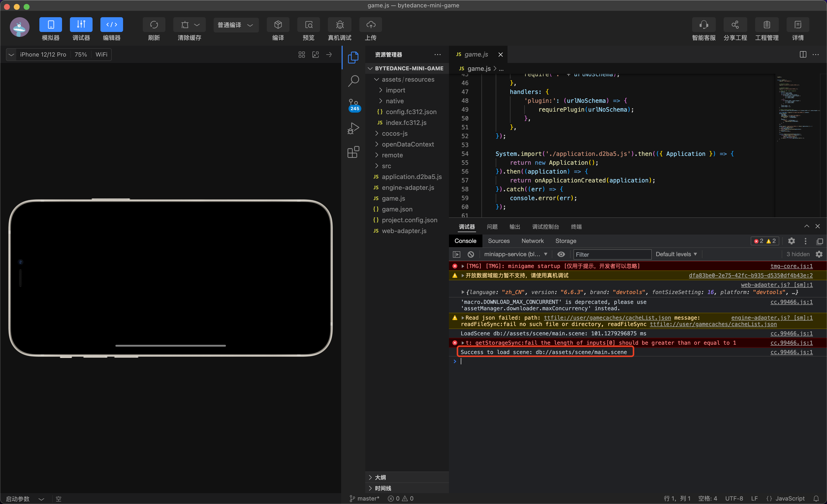Open the Search icon in activity bar

[353, 80]
